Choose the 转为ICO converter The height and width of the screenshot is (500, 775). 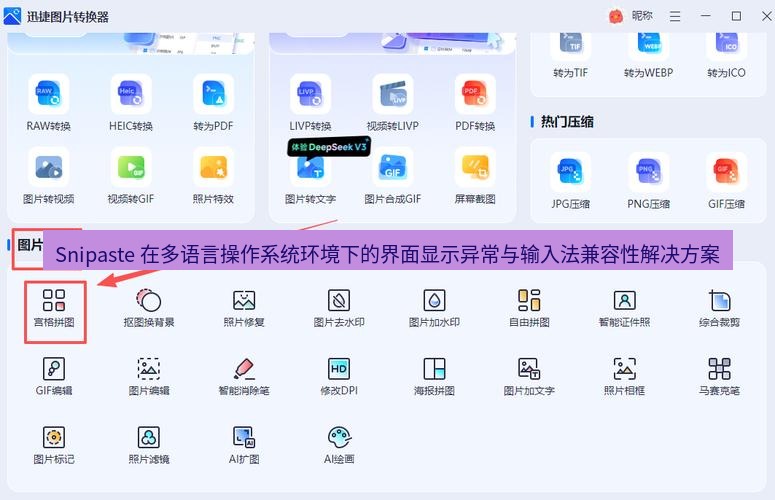point(726,57)
